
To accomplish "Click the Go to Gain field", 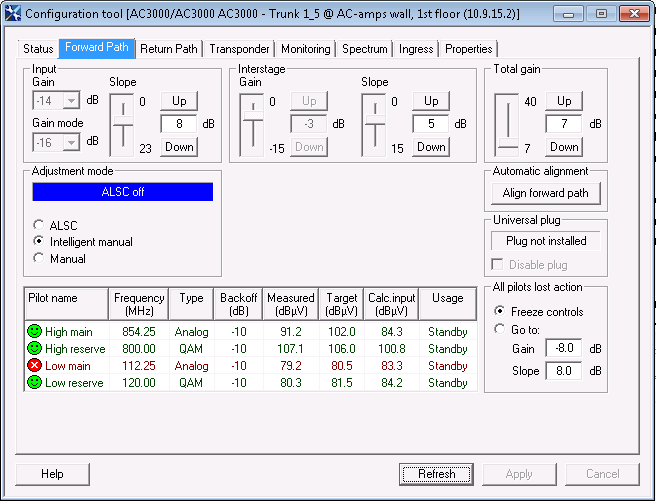I will [x=564, y=348].
